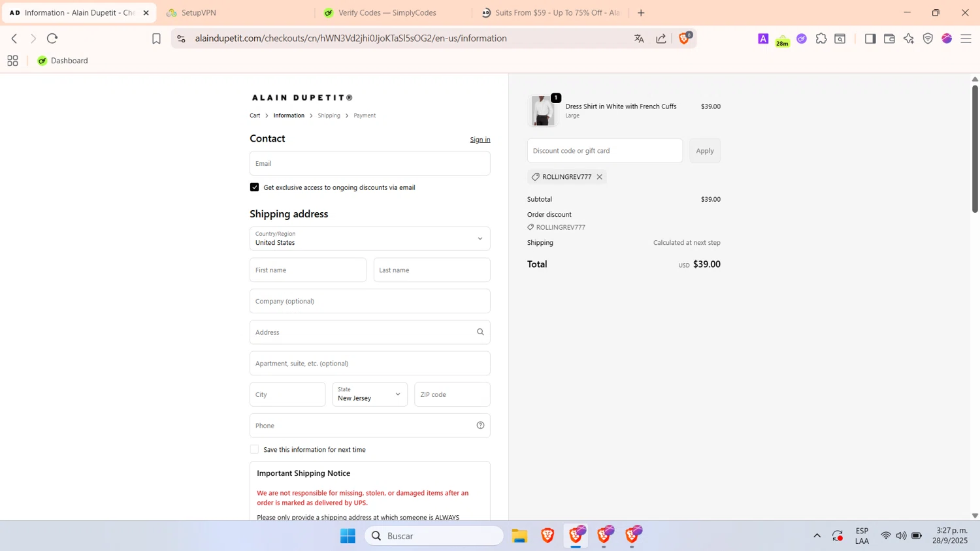Go to Cart breadcrumb

(255, 116)
